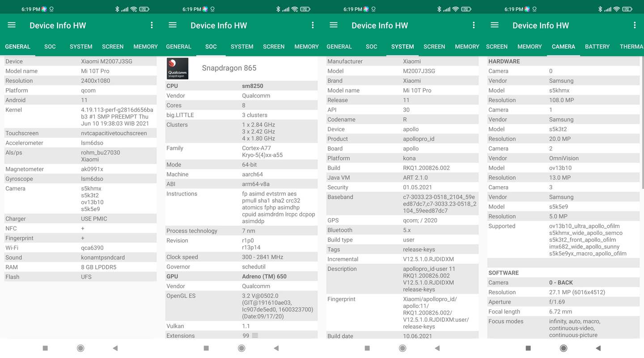
Task: Tap Android back arrow below SoC screen
Action: click(276, 348)
